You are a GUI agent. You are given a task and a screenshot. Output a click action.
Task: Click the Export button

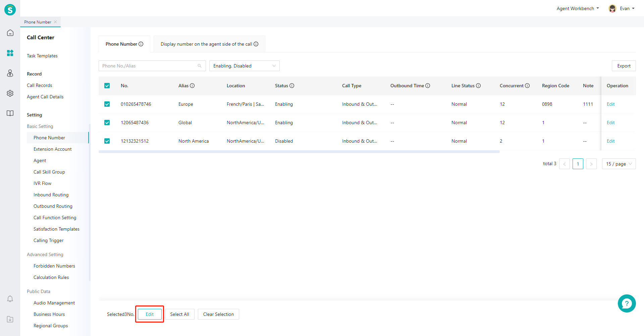coord(624,66)
